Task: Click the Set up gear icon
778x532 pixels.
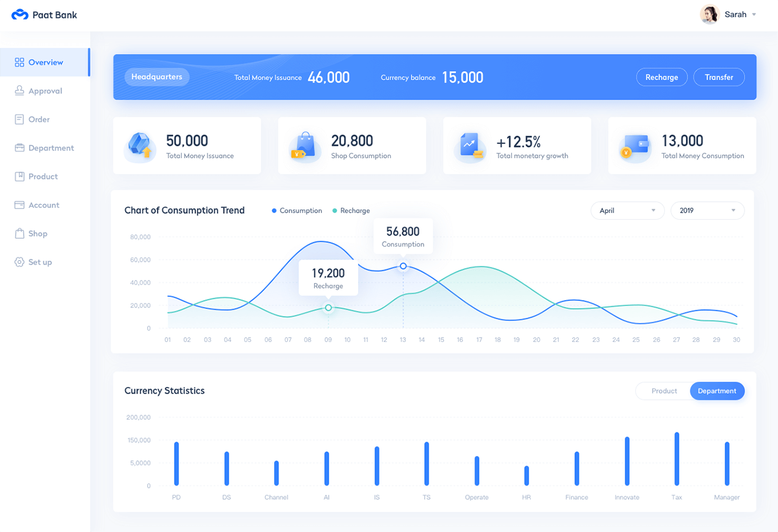Action: pos(19,262)
